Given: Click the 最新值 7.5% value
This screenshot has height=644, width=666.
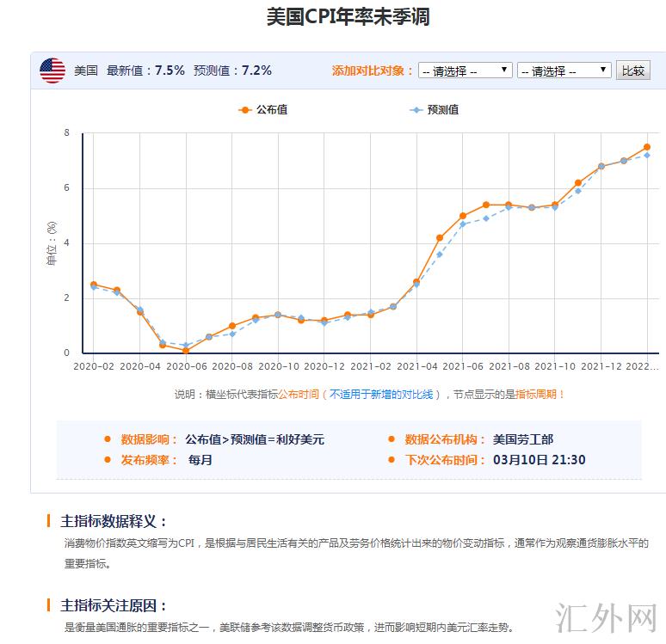Looking at the screenshot, I should pos(169,71).
